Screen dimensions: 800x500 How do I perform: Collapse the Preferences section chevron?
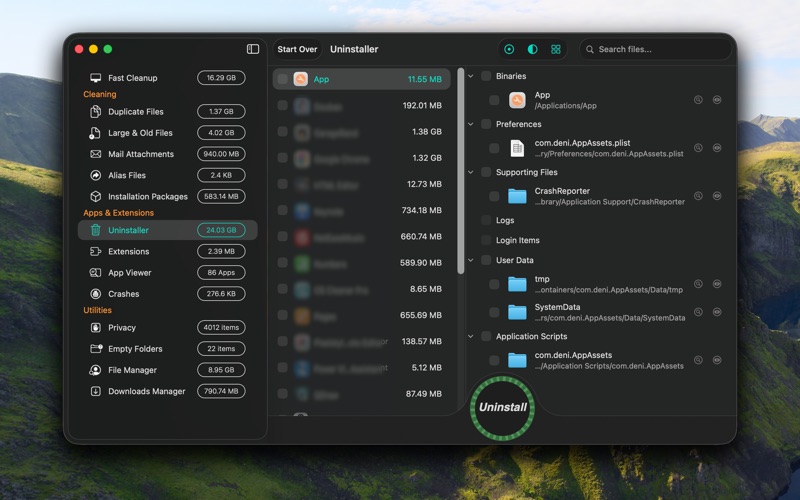(x=471, y=124)
